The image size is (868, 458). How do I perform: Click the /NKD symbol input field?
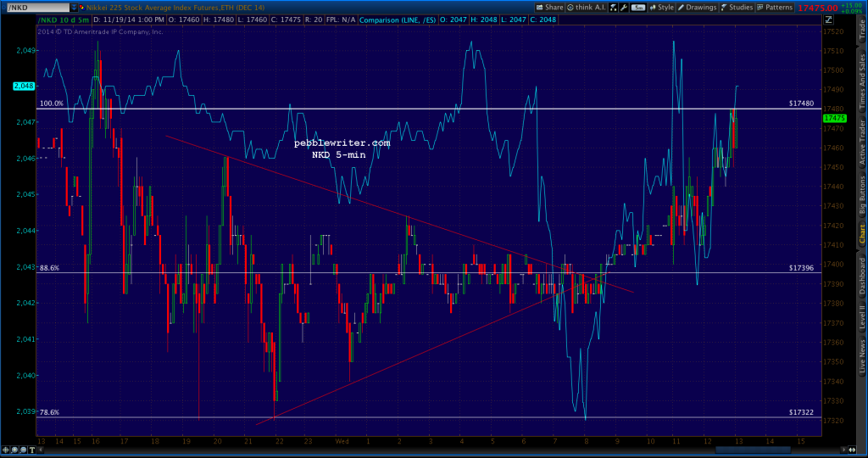pos(36,8)
